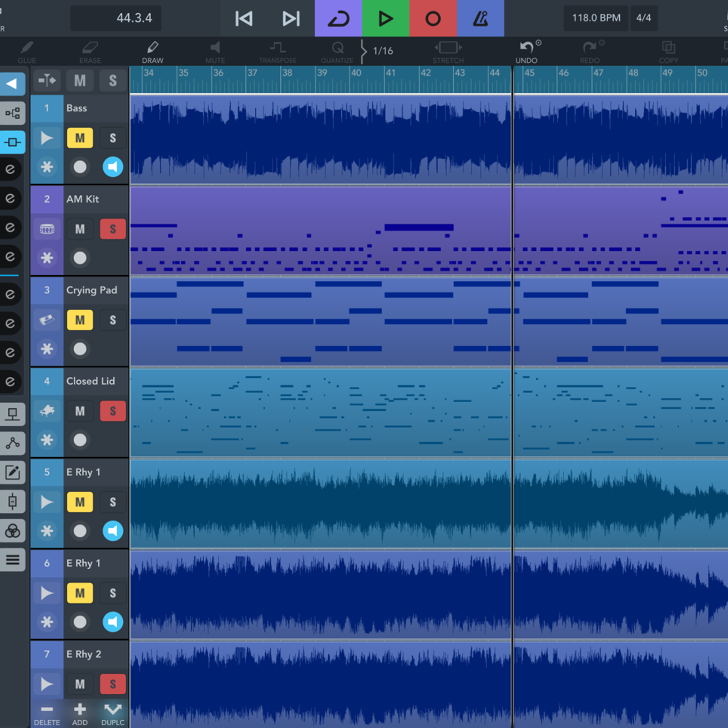Select the Stretch tool

[x=448, y=52]
